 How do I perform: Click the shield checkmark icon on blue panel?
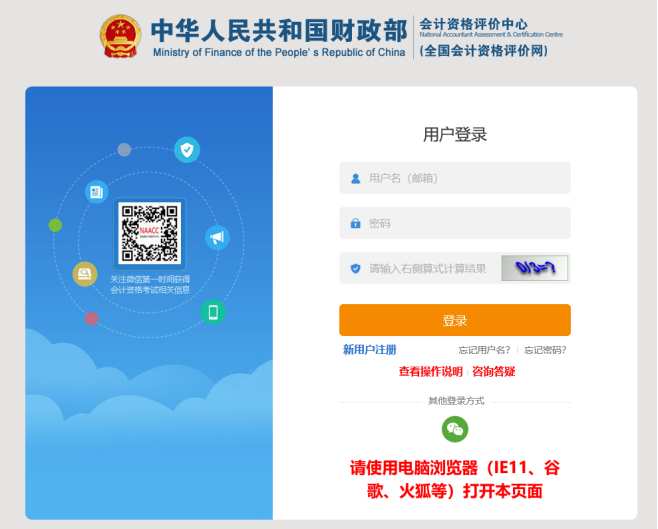pos(187,149)
